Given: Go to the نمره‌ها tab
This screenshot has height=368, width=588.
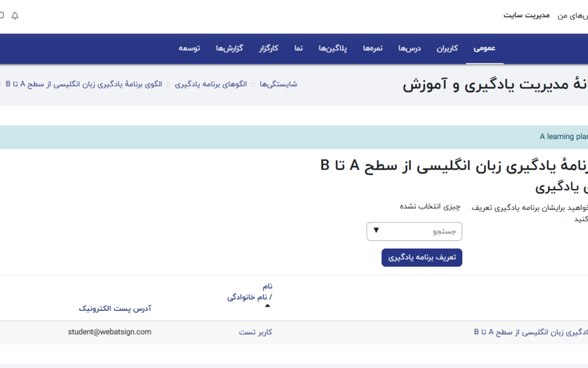Looking at the screenshot, I should pyautogui.click(x=373, y=49).
